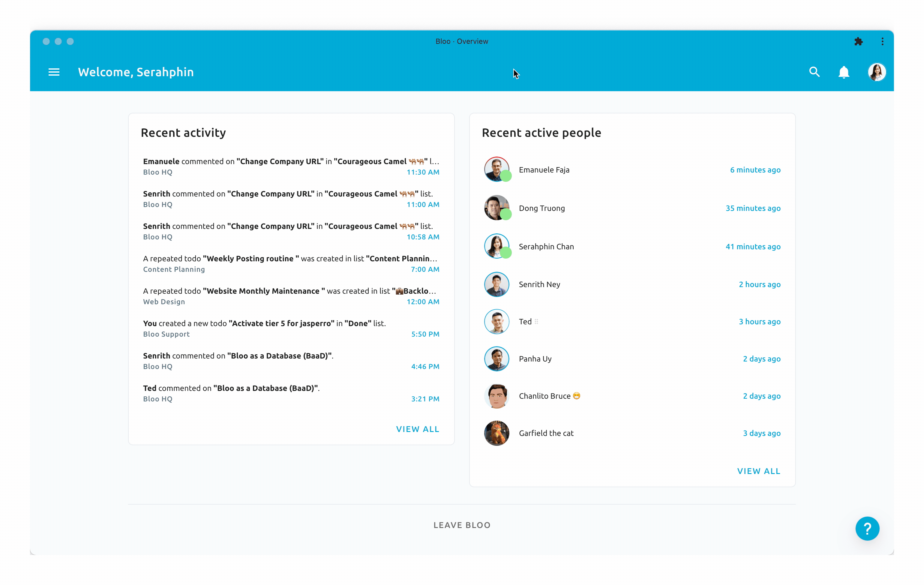Click the search magnifier icon

click(814, 72)
